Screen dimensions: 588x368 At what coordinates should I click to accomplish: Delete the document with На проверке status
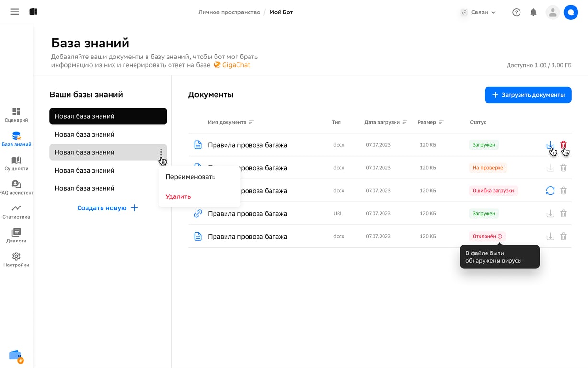click(564, 168)
